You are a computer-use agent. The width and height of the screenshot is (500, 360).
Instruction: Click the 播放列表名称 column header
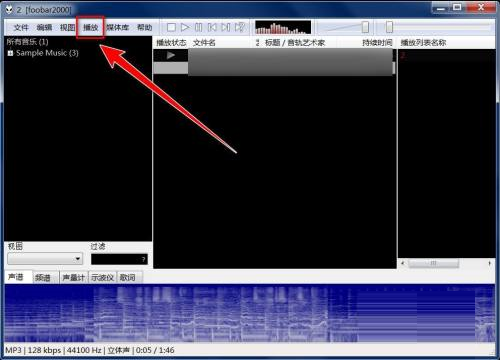(x=423, y=43)
